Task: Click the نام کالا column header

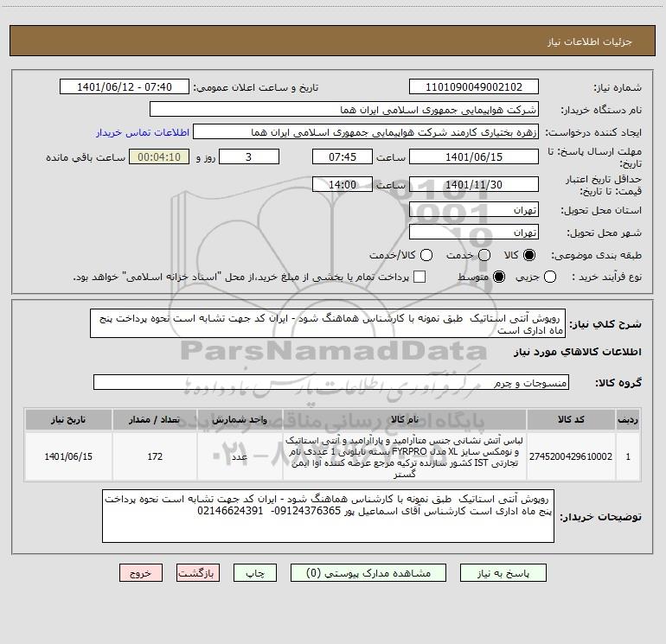Action: [405, 419]
